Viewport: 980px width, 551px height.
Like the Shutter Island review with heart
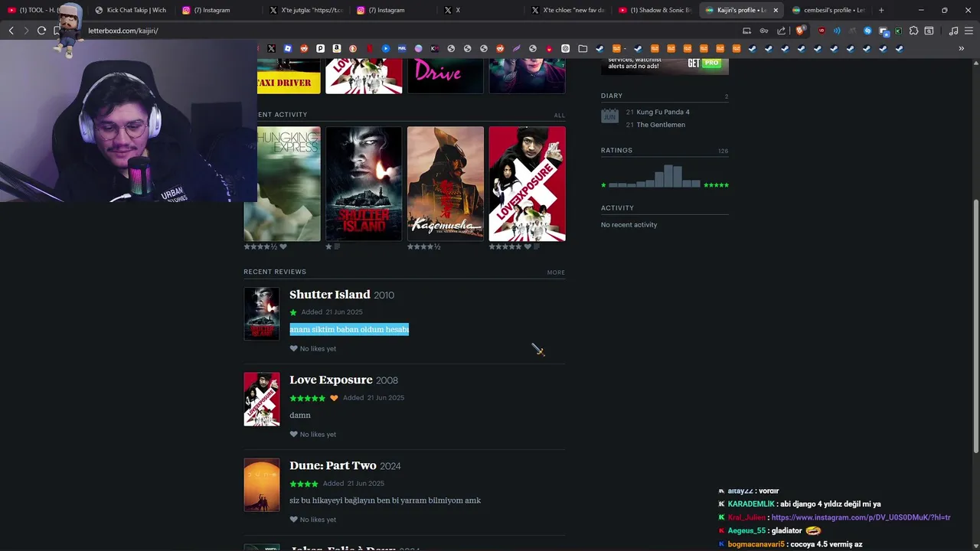click(293, 348)
